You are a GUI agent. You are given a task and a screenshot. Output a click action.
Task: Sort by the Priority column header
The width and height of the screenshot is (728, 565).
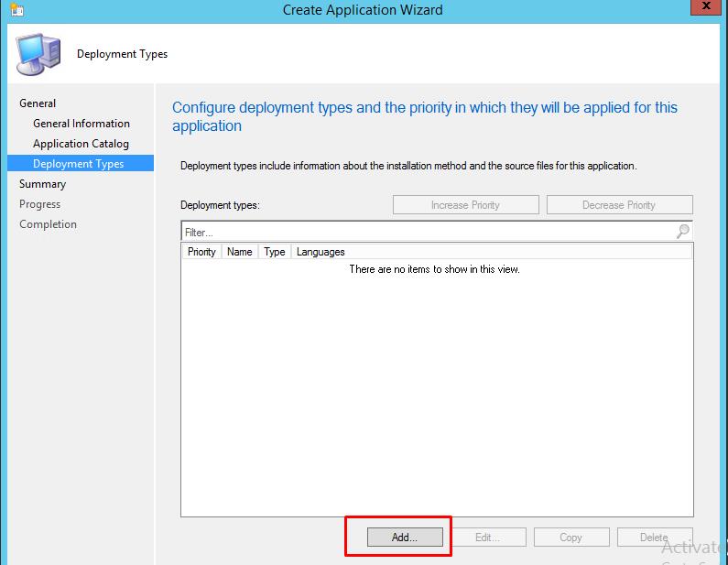(x=201, y=252)
